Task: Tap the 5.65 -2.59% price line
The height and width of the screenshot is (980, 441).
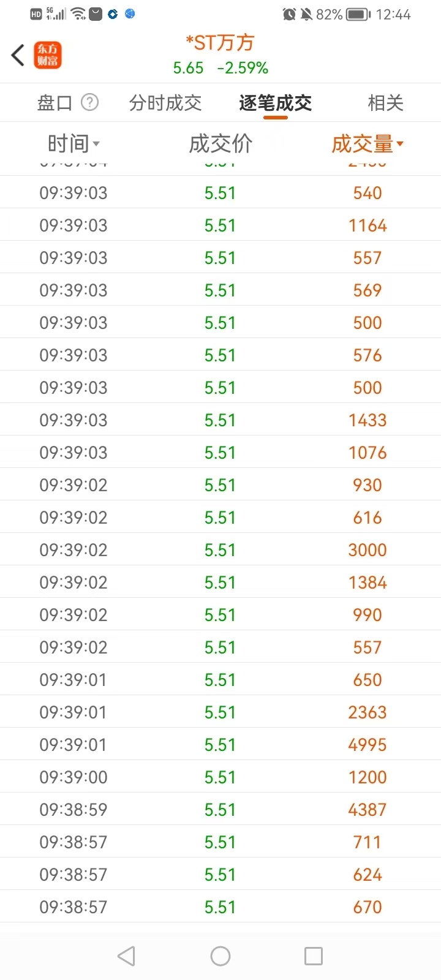Action: (221, 68)
